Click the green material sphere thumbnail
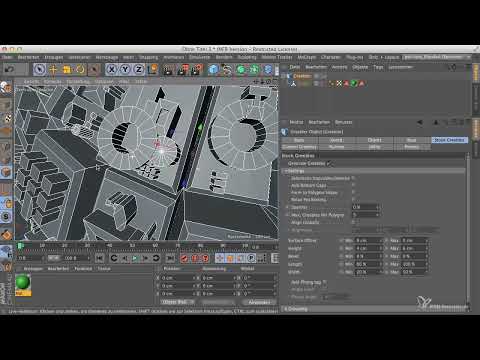Screen dimensions: 480x360 (x=23, y=282)
